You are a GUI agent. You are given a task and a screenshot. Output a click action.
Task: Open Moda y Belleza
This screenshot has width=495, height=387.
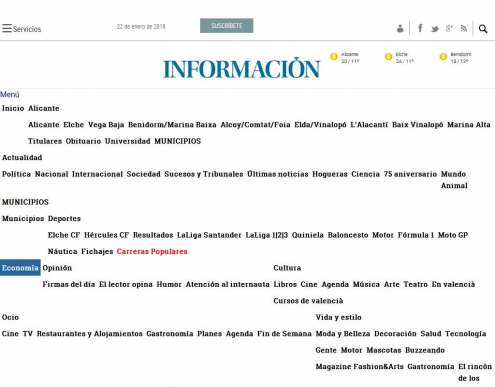[x=343, y=334]
